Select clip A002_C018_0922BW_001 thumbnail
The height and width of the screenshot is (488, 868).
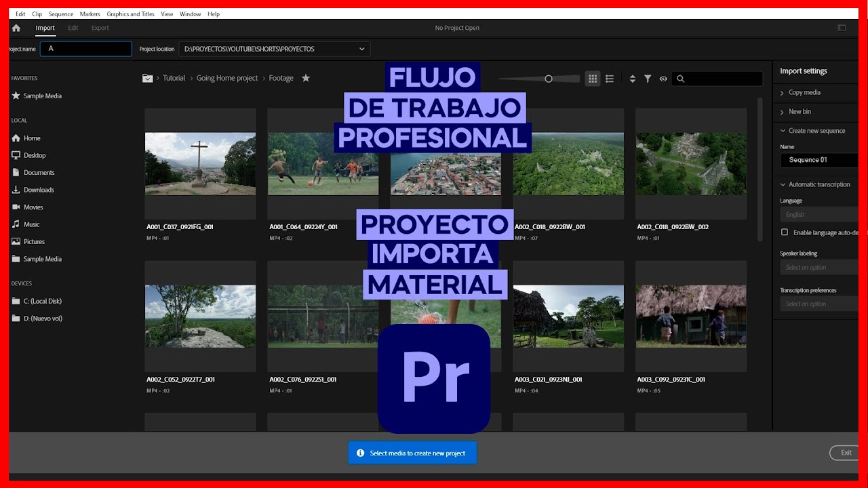tap(568, 163)
